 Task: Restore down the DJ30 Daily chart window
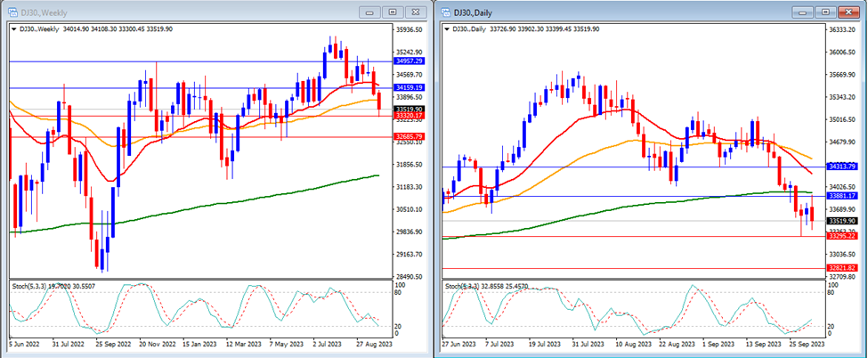pos(824,12)
